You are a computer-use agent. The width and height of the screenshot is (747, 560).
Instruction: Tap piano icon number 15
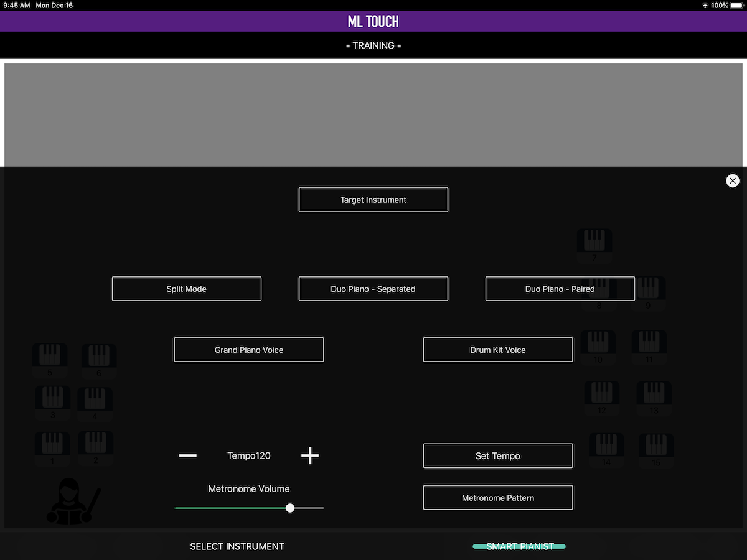click(656, 450)
